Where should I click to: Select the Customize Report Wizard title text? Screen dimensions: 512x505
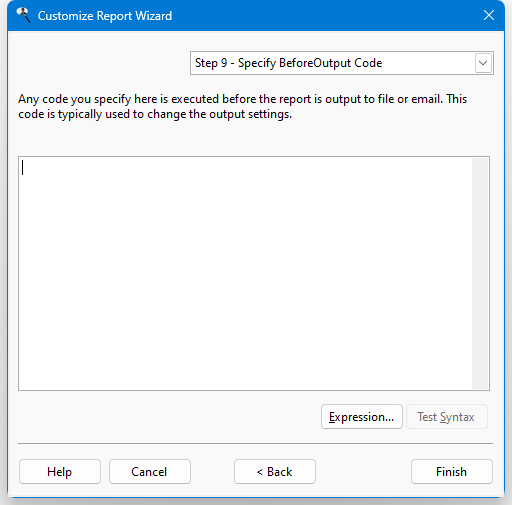[x=105, y=16]
